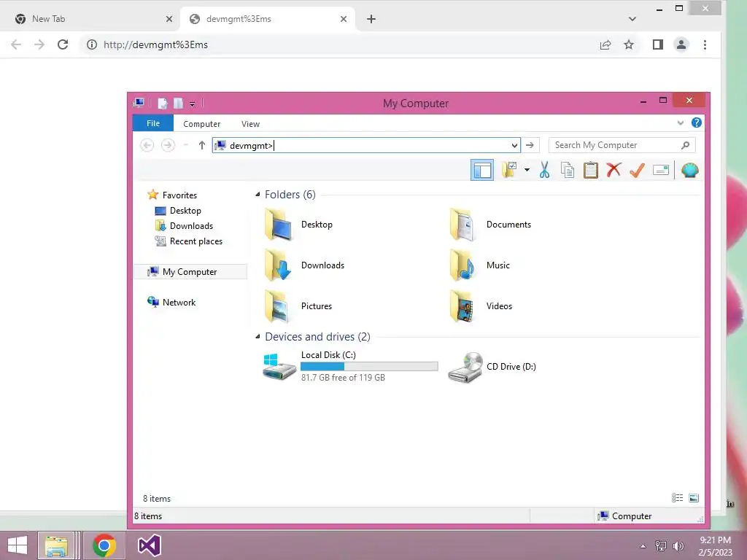
Task: Open the dropdown arrow beside folder options icon
Action: (x=527, y=170)
